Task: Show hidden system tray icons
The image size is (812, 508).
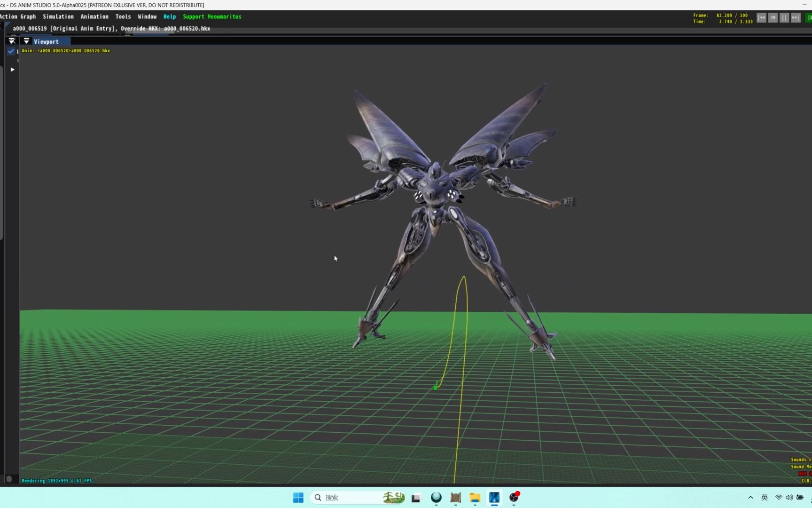Action: point(750,498)
